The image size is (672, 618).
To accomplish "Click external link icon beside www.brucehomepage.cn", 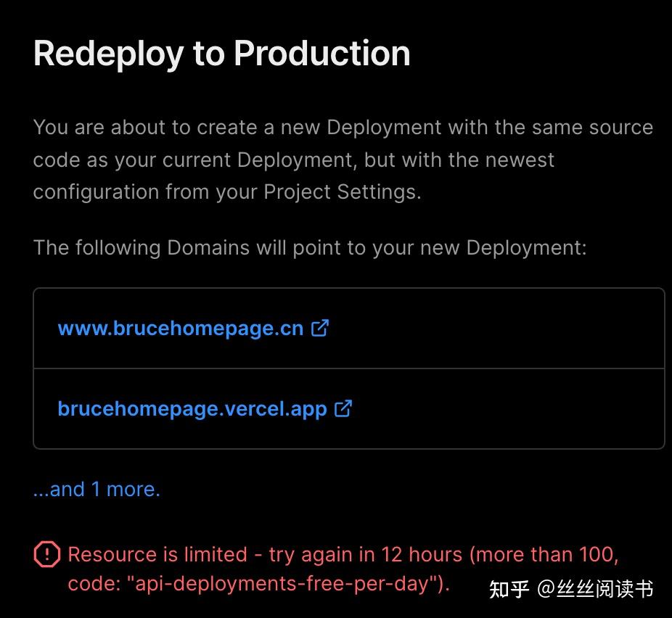I will pos(320,328).
